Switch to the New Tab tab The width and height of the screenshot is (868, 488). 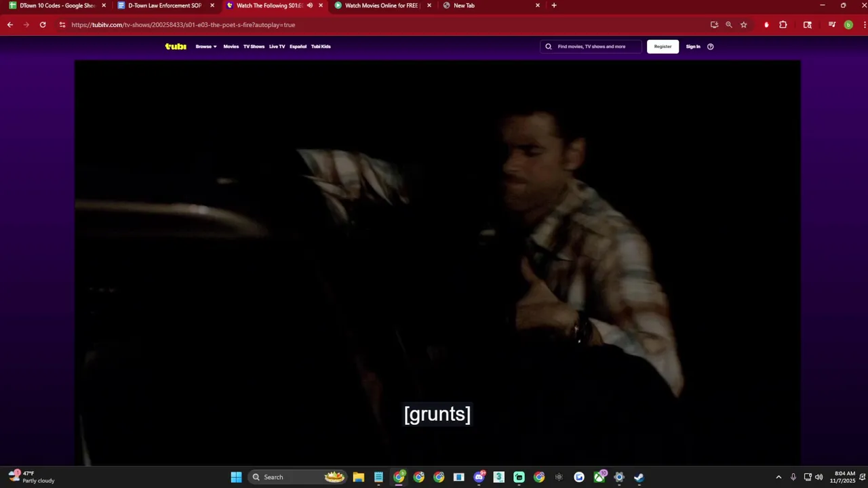[490, 5]
